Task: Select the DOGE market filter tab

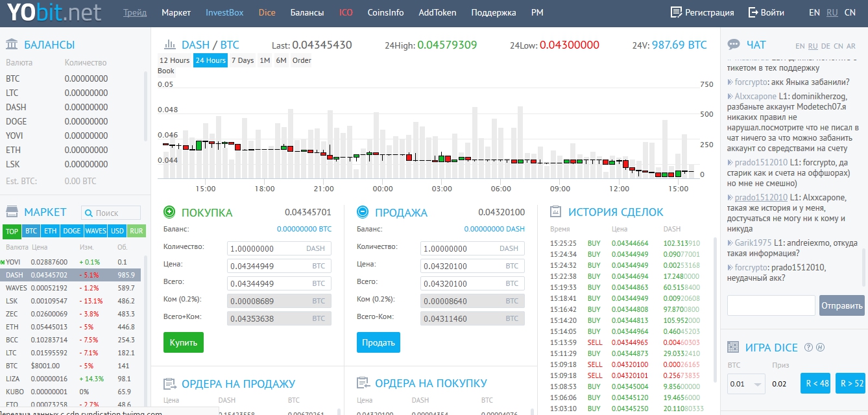Action: 72,231
